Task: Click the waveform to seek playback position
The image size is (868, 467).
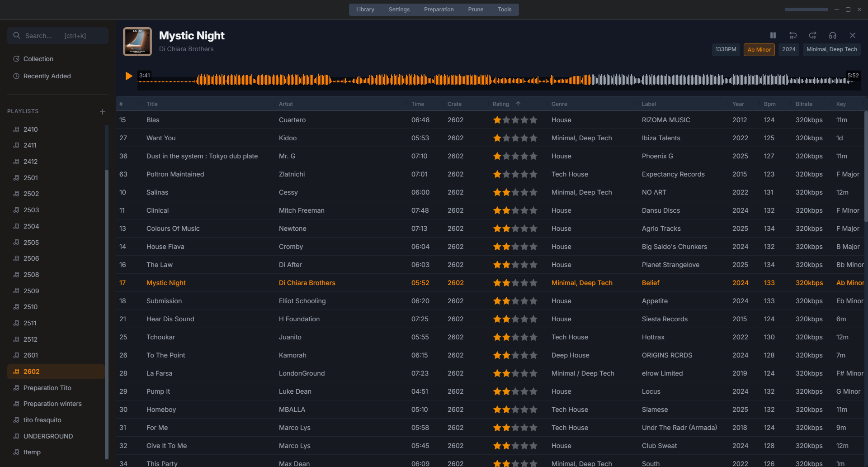Action: [x=497, y=79]
